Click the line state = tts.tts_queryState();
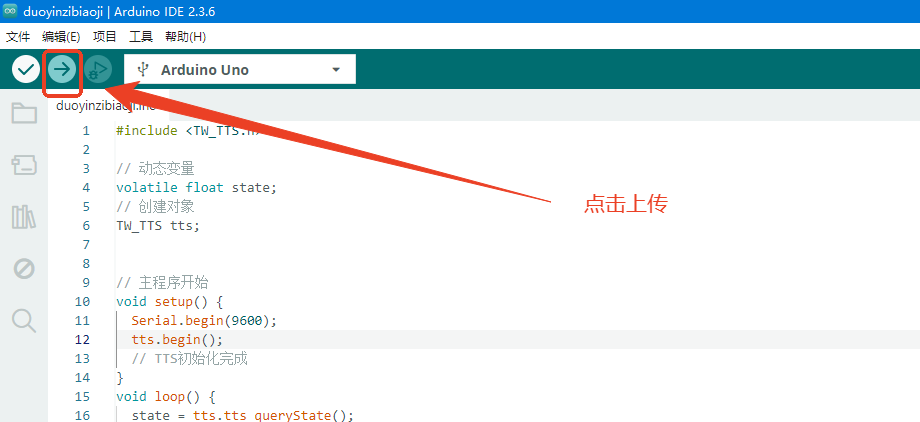 click(x=243, y=416)
